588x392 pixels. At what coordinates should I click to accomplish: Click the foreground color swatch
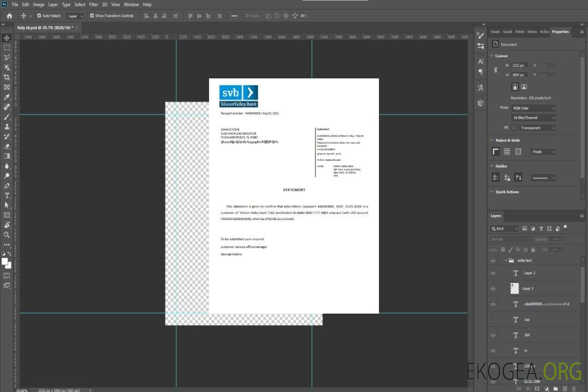(5, 261)
